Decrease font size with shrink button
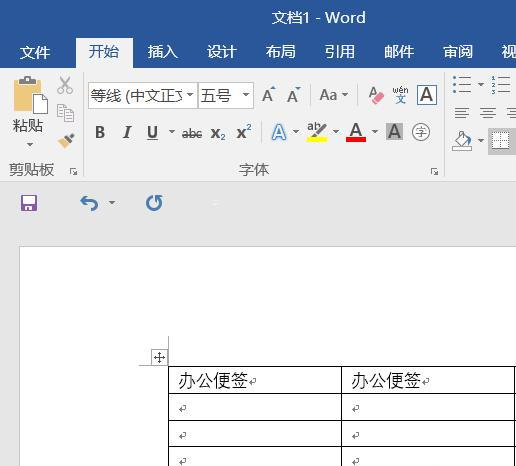 [294, 95]
